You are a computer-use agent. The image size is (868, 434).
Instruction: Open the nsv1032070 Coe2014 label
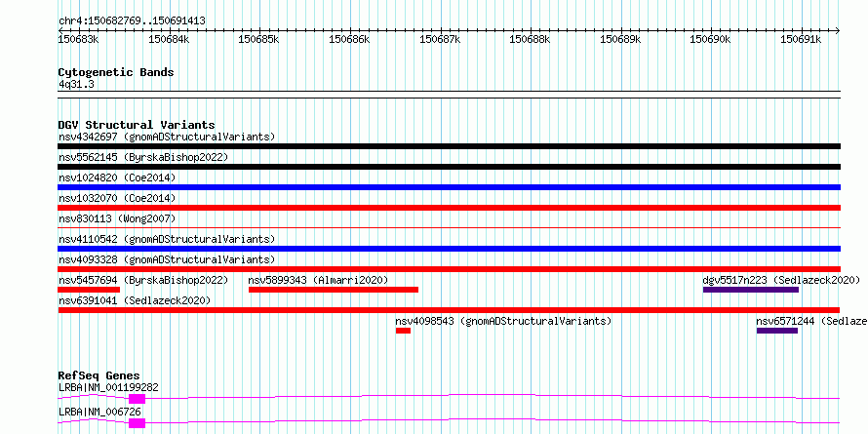coord(117,198)
